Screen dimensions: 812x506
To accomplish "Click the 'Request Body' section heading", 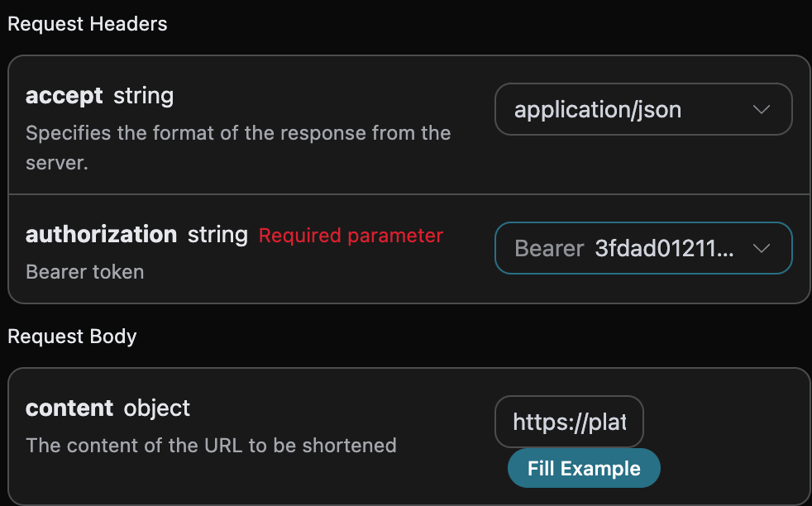I will (x=72, y=337).
